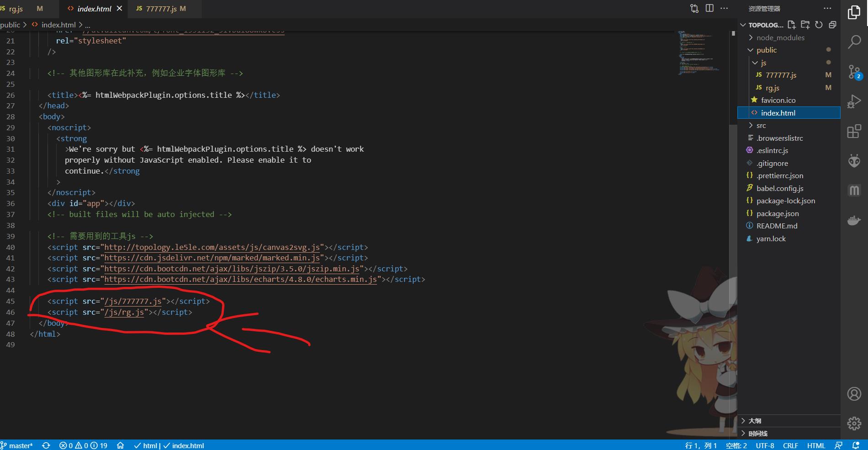Open changes compare icon in editor toolbar
The height and width of the screenshot is (450, 868).
694,8
